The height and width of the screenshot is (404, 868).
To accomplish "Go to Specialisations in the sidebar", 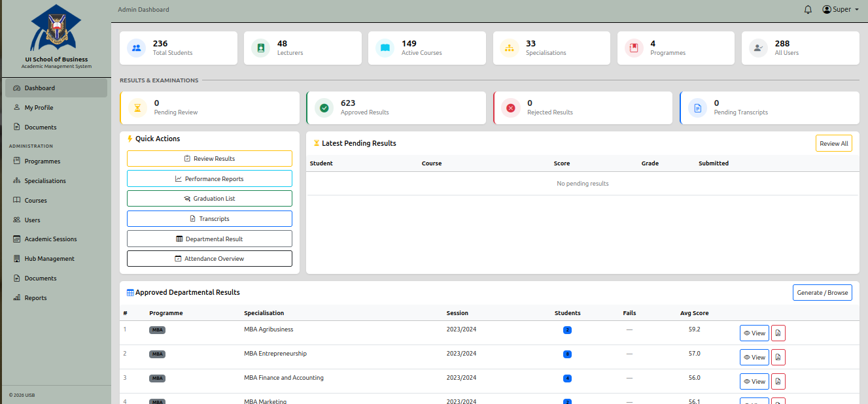I will [x=56, y=181].
